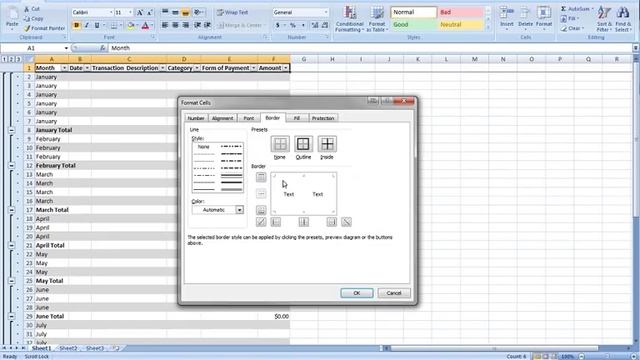The width and height of the screenshot is (640, 360).
Task: Open Format as Table gallery
Action: tap(376, 19)
